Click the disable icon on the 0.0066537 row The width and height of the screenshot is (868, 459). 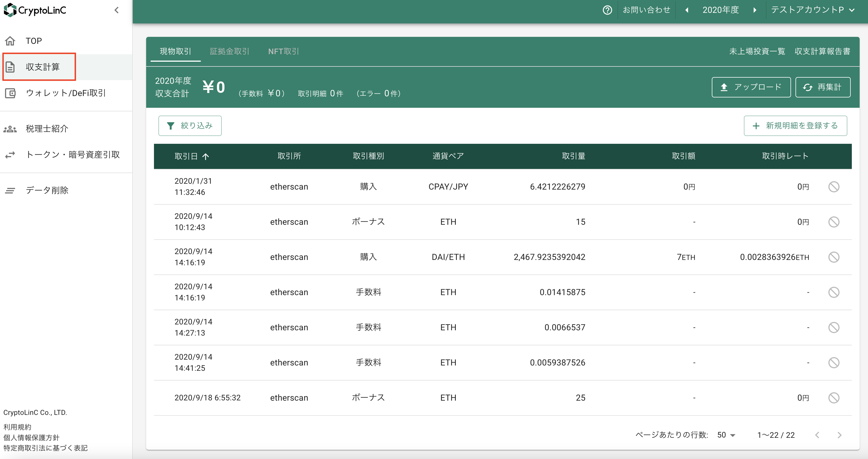[x=834, y=327]
